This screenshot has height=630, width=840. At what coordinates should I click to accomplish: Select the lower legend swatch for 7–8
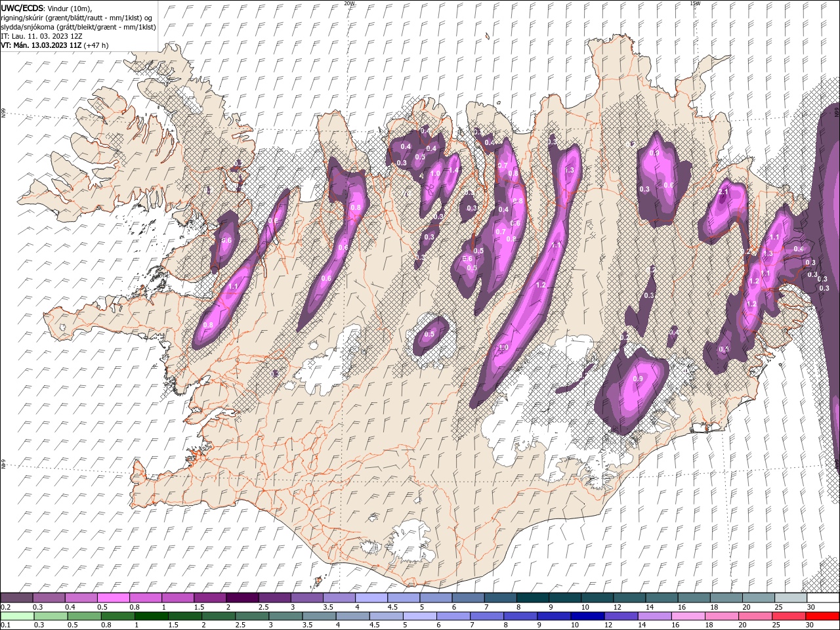click(x=487, y=616)
